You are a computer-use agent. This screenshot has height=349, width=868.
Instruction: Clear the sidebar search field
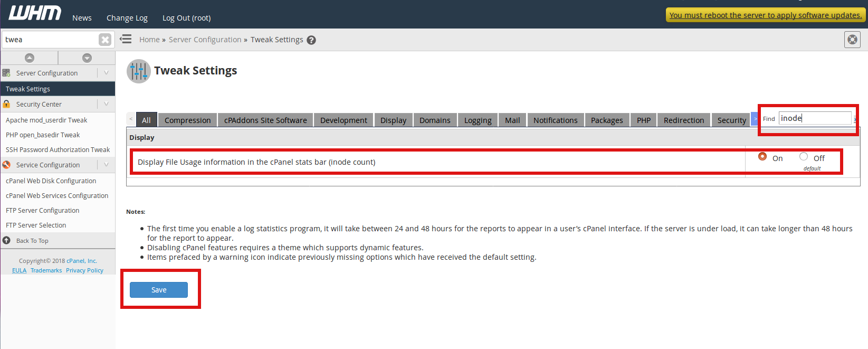(x=105, y=40)
